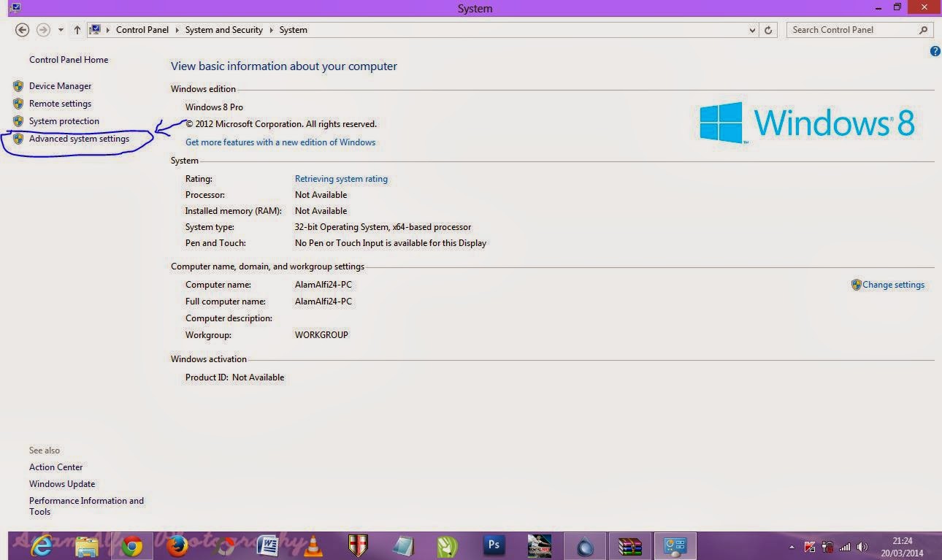Open Windows Update link
Viewport: 942px width, 560px height.
coord(62,484)
